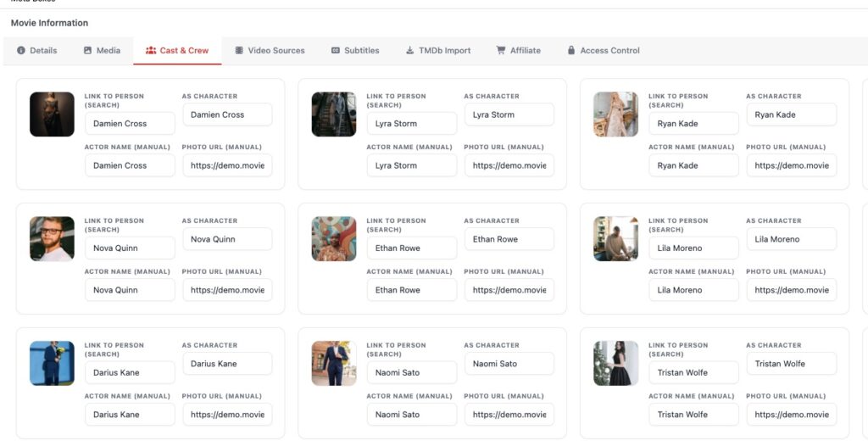Screen dimensions: 868x446
Task: Open the Nova Quinn photo thumbnail
Action: 52,239
